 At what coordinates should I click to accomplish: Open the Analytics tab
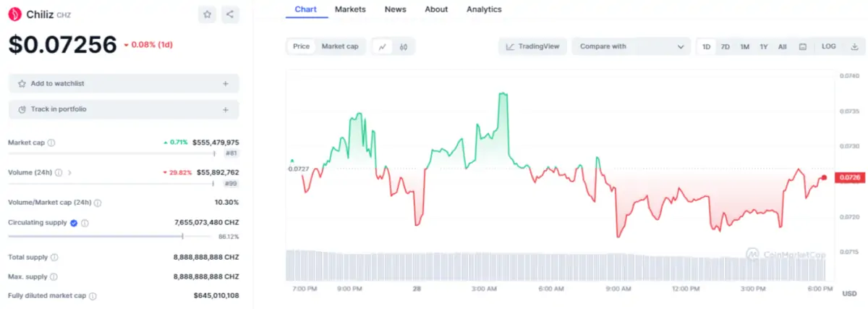(x=484, y=9)
